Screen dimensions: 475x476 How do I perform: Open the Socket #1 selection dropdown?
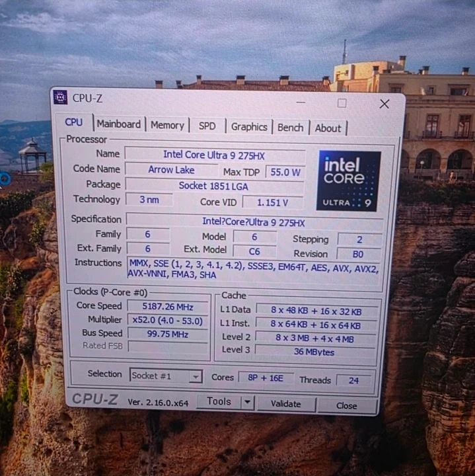pyautogui.click(x=166, y=376)
